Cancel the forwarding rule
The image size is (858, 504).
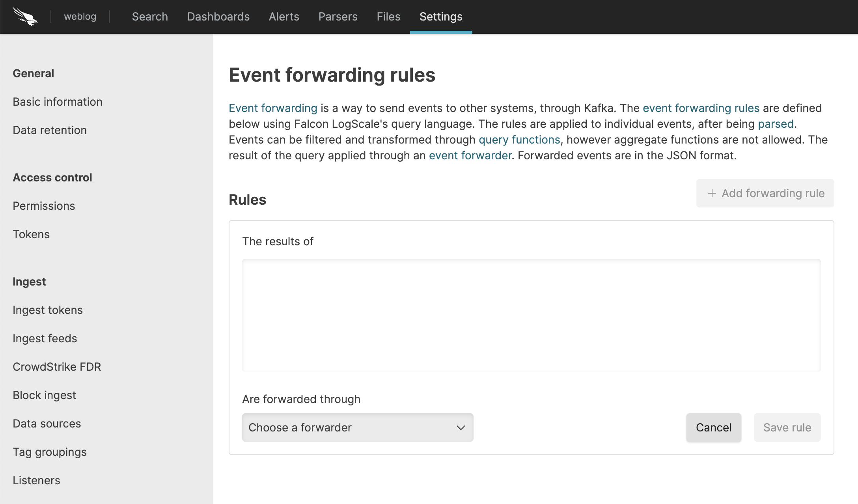point(713,427)
